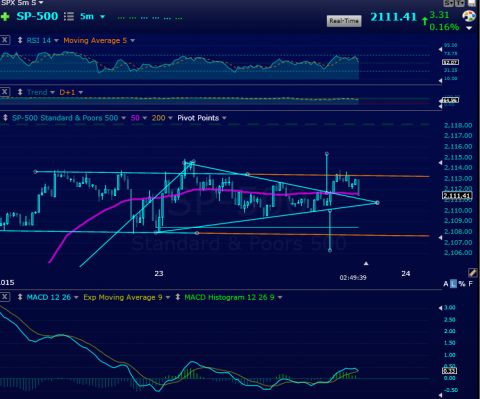The image size is (480, 399).
Task: Click the resize handle beside MACD 12 26
Action: coord(20,297)
